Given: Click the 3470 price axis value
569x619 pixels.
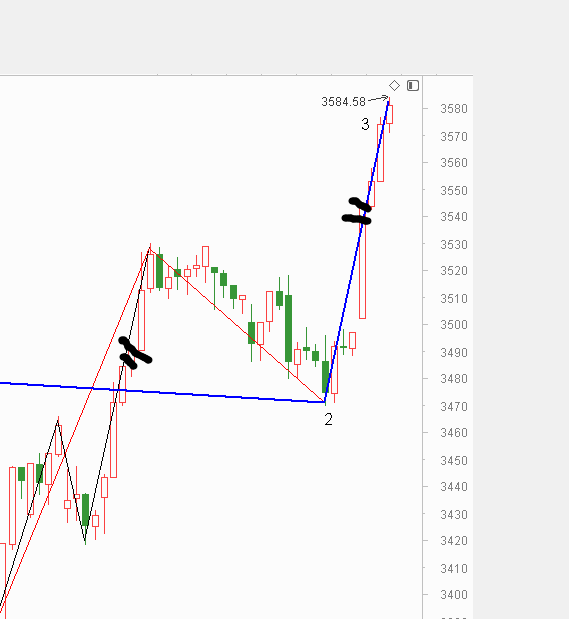Looking at the screenshot, I should pos(454,407).
